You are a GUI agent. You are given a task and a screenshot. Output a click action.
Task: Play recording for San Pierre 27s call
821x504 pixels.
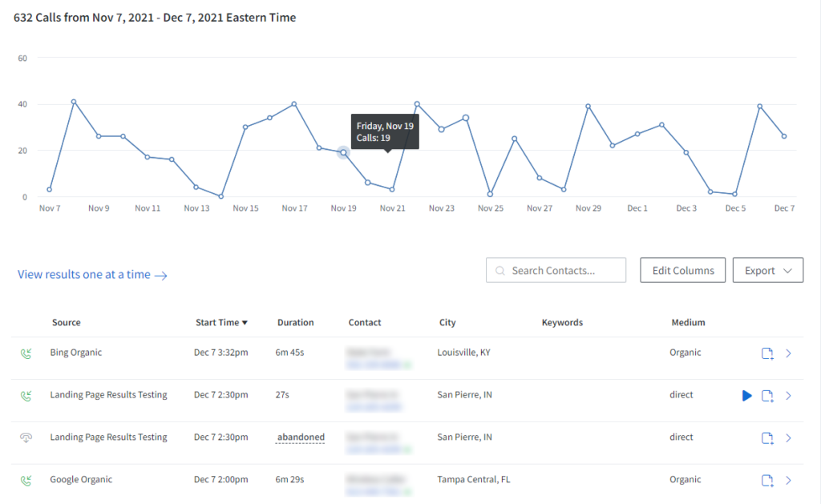pyautogui.click(x=747, y=396)
